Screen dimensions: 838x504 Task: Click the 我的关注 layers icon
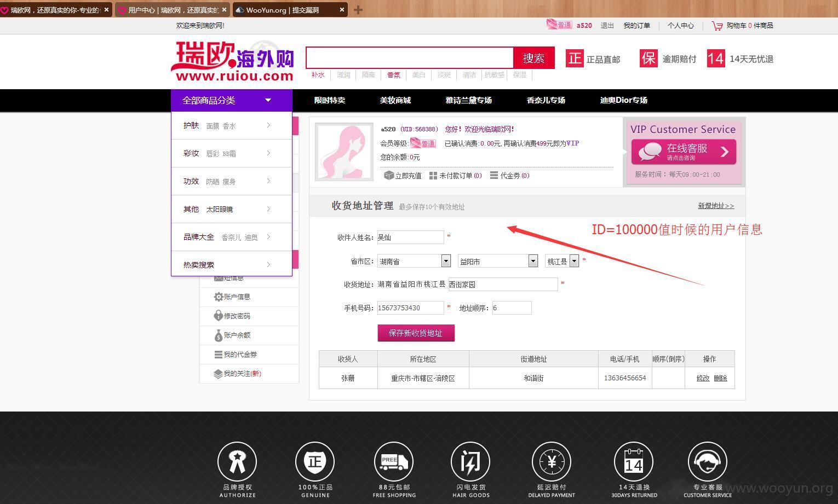pos(219,374)
